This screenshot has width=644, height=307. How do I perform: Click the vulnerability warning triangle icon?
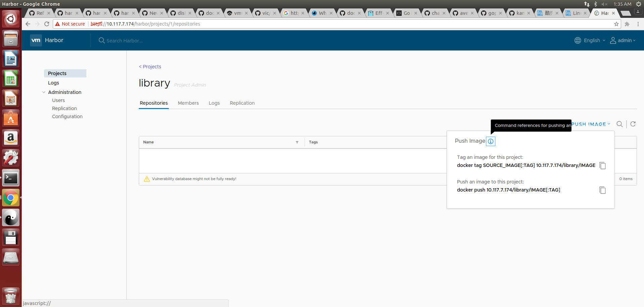(x=147, y=179)
